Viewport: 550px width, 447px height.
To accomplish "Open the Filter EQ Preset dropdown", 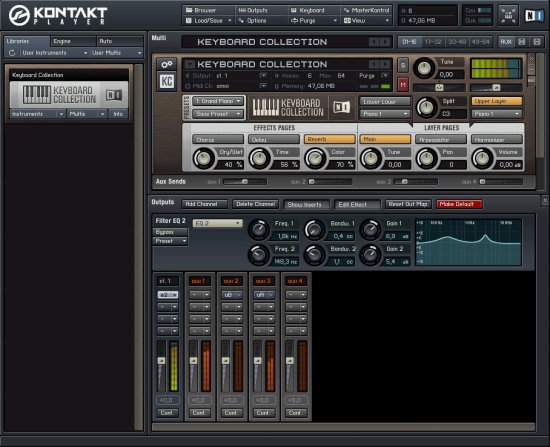I will (x=170, y=241).
